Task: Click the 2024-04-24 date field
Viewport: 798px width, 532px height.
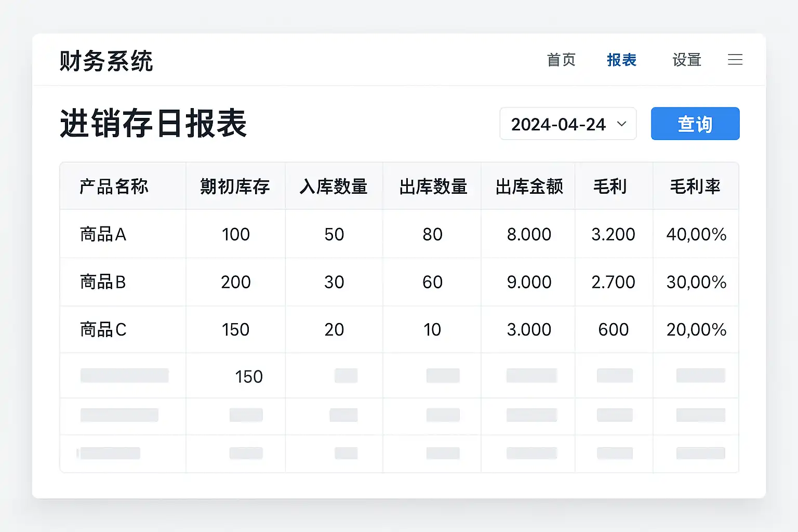Action: [x=558, y=125]
